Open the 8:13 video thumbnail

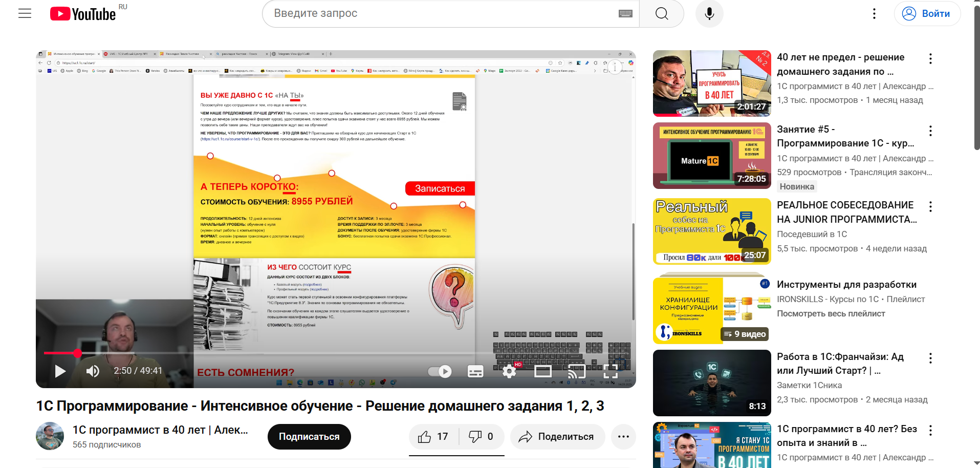coord(712,383)
